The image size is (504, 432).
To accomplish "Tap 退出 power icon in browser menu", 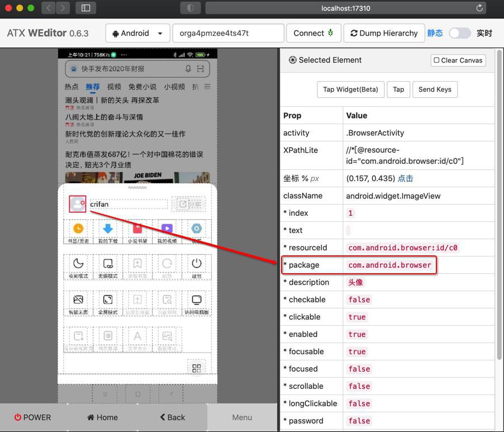I will click(x=196, y=263).
